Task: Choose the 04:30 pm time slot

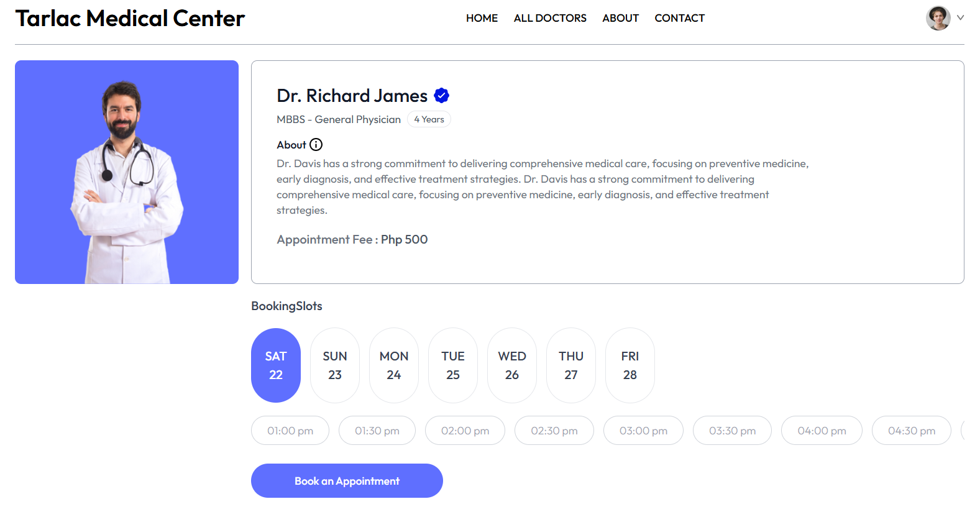Action: pyautogui.click(x=911, y=431)
